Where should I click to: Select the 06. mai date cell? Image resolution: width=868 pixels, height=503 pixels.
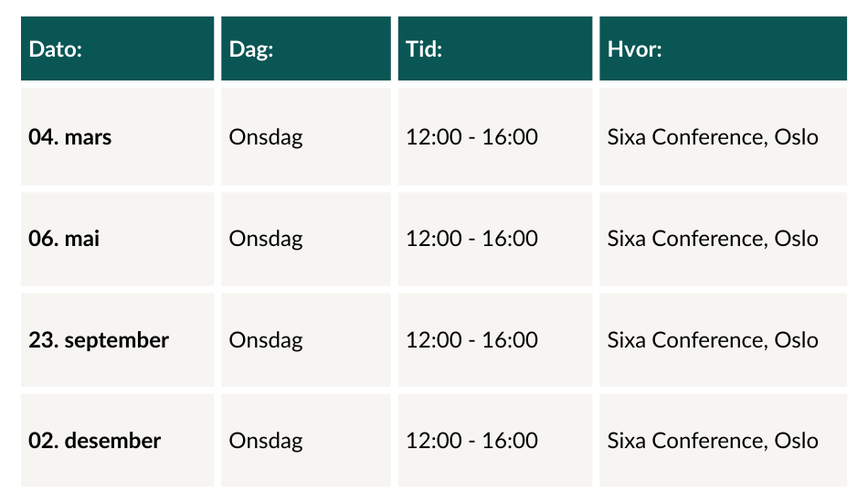point(117,240)
